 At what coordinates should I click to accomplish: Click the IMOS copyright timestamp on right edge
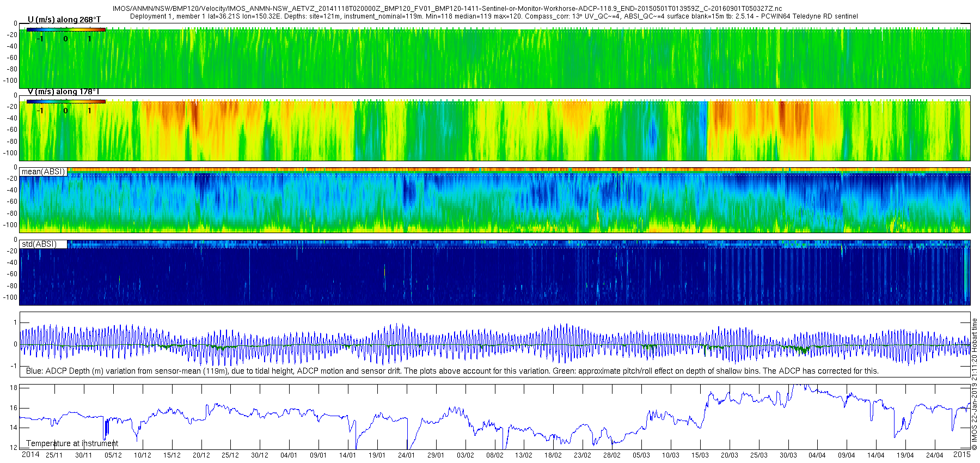(975, 385)
